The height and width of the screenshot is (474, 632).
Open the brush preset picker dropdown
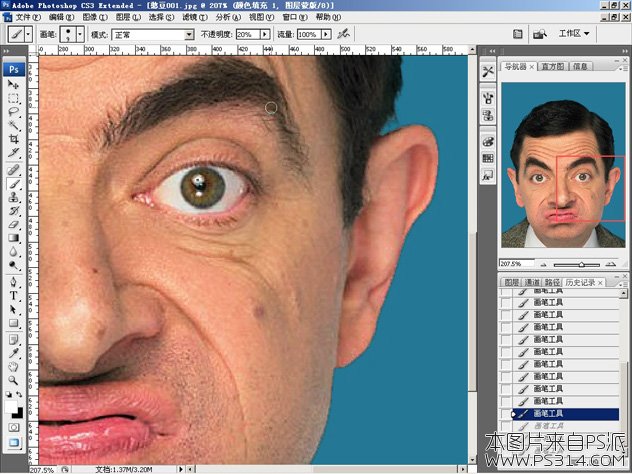click(x=80, y=35)
